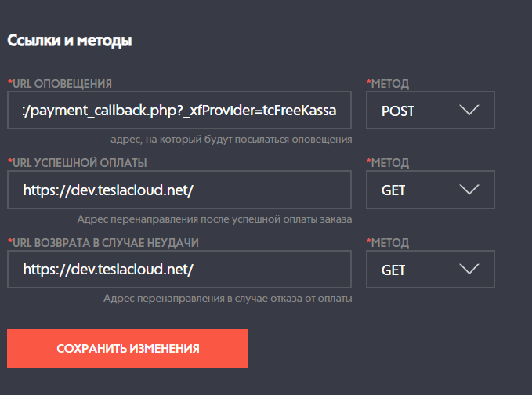Open the success URL GET method dropdown
This screenshot has height=395, width=532.
[x=429, y=190]
